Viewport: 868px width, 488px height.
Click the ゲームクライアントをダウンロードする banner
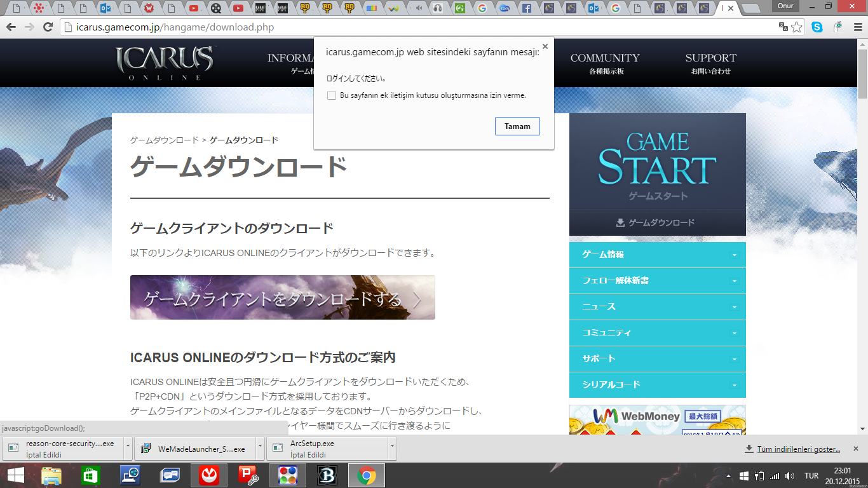pyautogui.click(x=282, y=297)
